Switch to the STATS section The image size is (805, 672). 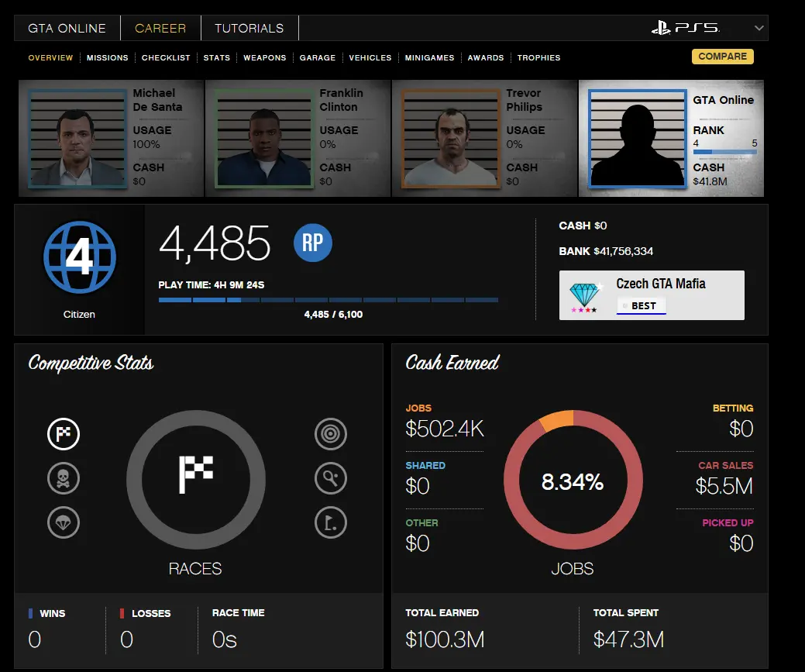[x=217, y=57]
